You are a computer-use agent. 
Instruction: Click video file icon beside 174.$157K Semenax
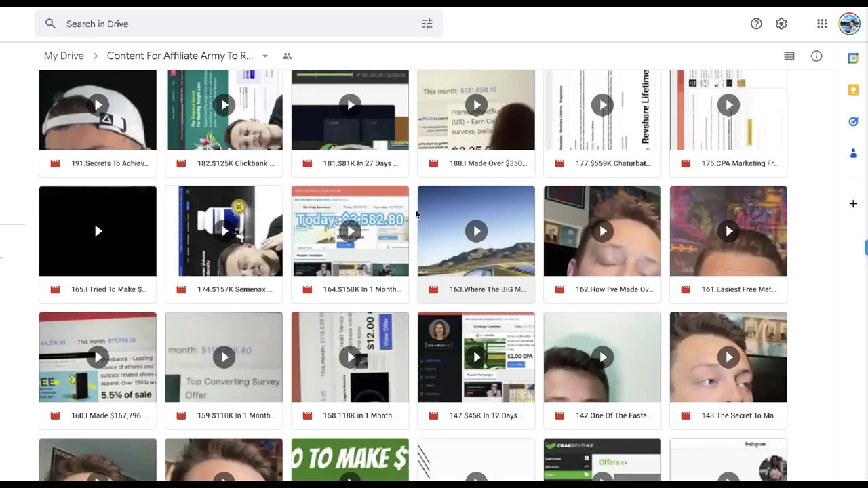(182, 289)
